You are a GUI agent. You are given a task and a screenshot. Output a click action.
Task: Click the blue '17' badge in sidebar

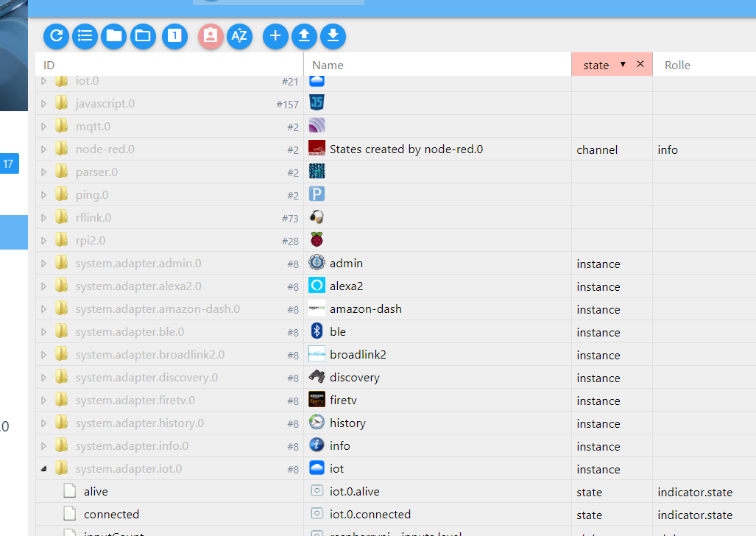click(9, 163)
